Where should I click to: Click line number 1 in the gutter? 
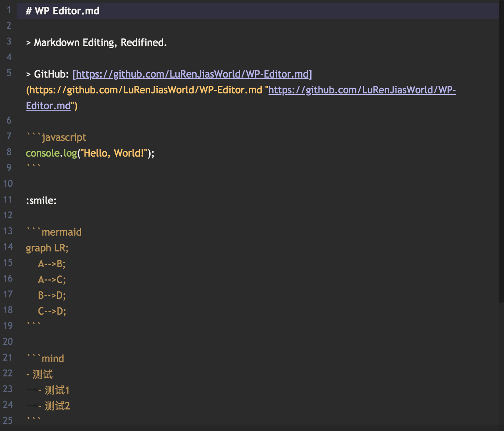pyautogui.click(x=9, y=10)
